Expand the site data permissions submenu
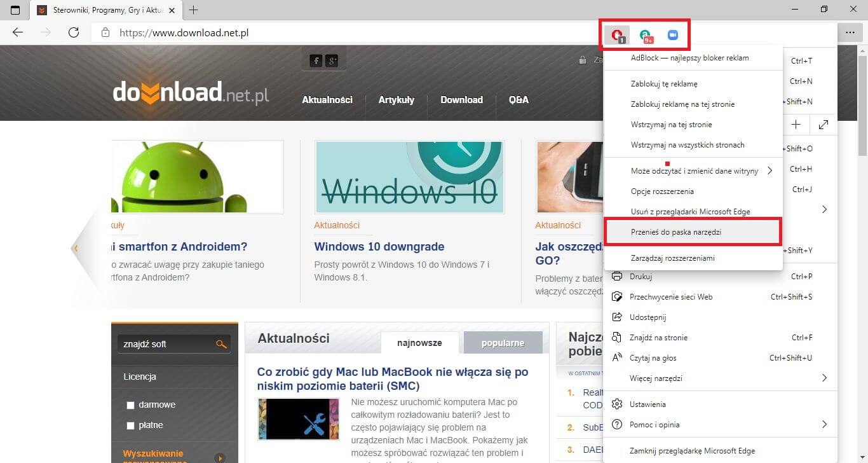 (770, 170)
